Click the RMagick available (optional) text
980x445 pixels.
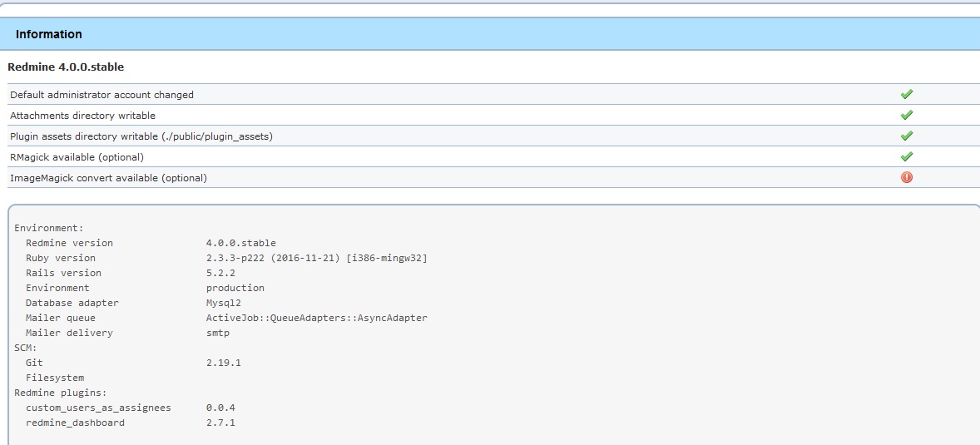77,157
